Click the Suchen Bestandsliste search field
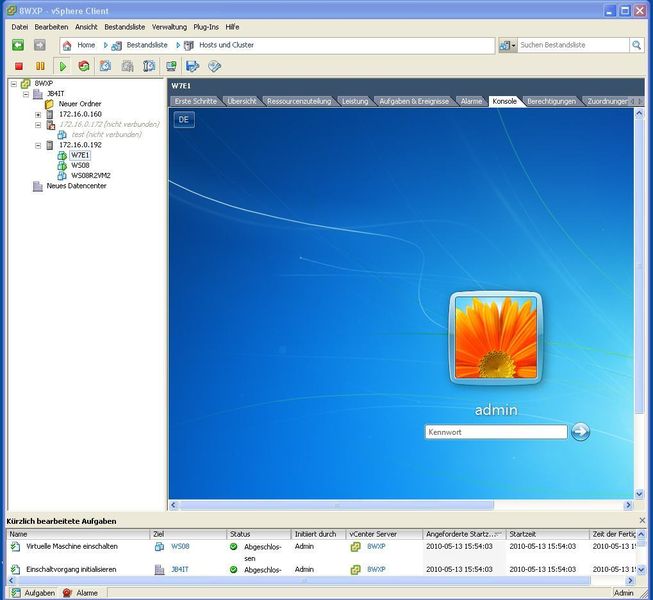The width and height of the screenshot is (653, 600). 573,45
